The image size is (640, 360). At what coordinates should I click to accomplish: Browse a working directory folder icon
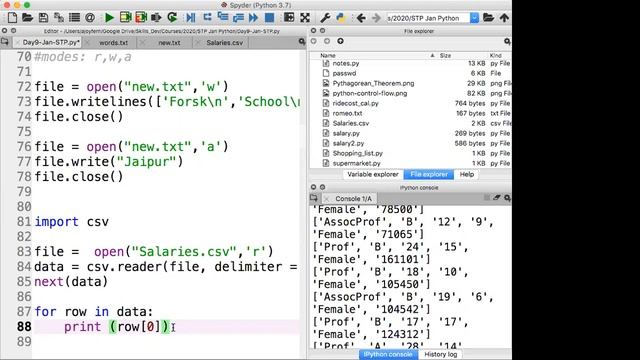[488, 18]
